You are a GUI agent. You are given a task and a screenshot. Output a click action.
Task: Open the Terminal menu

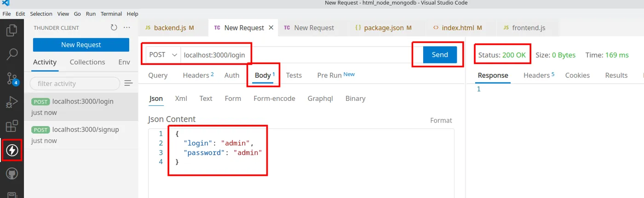pyautogui.click(x=111, y=14)
